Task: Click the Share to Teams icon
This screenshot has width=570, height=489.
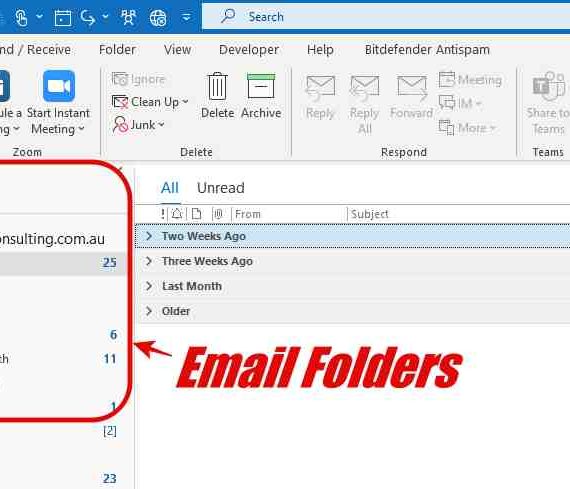Action: 548,87
